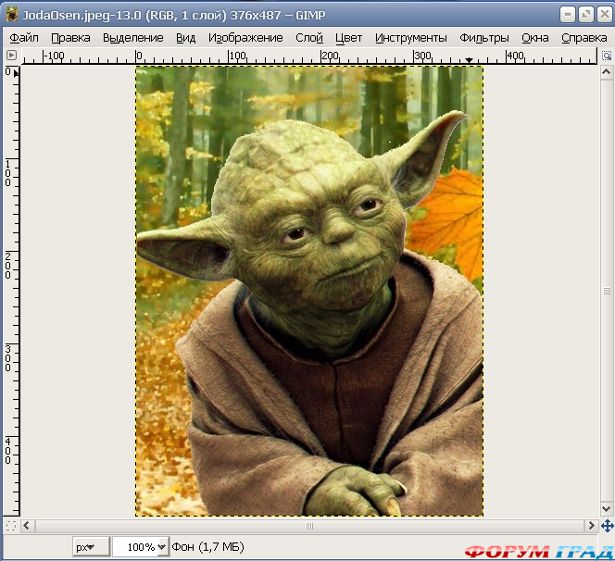
Task: Click the GIMP Wilber title bar icon
Action: point(12,14)
